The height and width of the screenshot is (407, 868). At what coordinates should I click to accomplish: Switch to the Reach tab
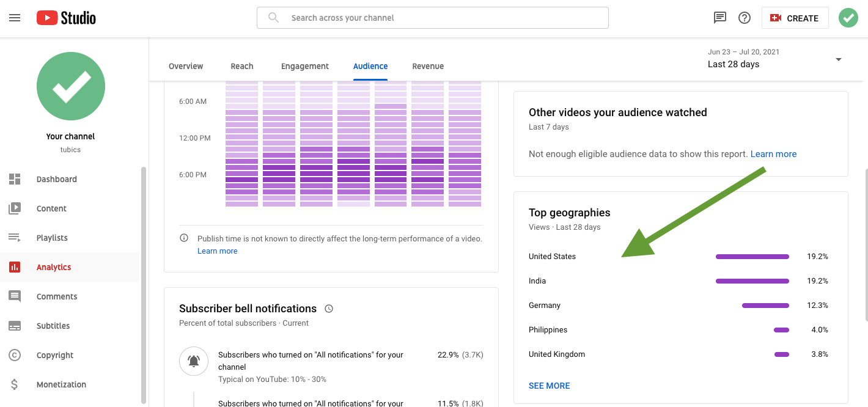242,66
